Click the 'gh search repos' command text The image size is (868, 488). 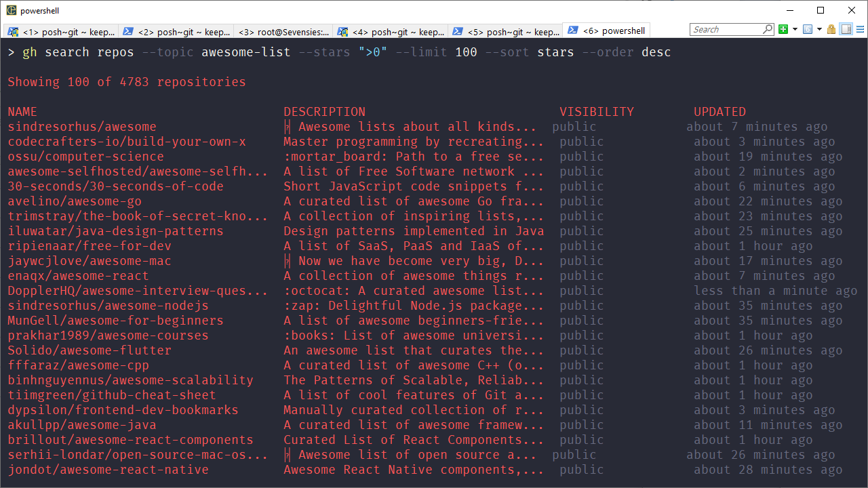tap(78, 52)
